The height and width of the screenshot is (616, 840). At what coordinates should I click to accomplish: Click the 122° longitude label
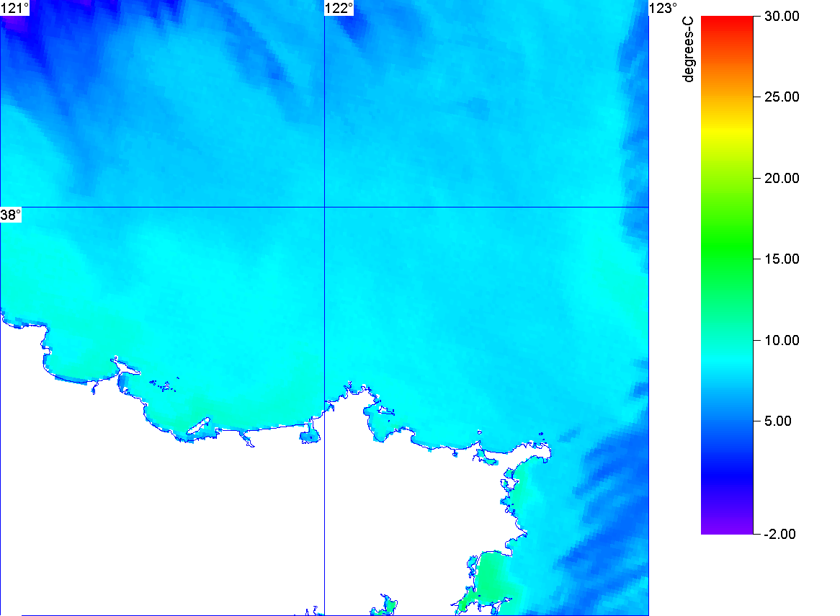pos(339,8)
